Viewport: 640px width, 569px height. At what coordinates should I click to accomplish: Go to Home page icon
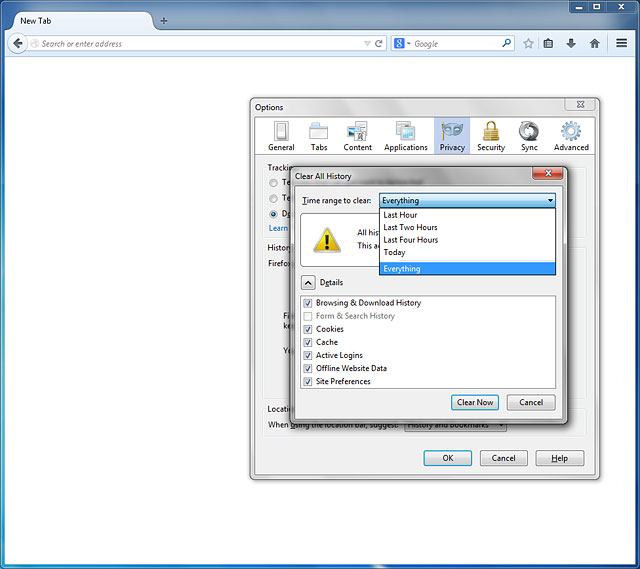[x=595, y=43]
